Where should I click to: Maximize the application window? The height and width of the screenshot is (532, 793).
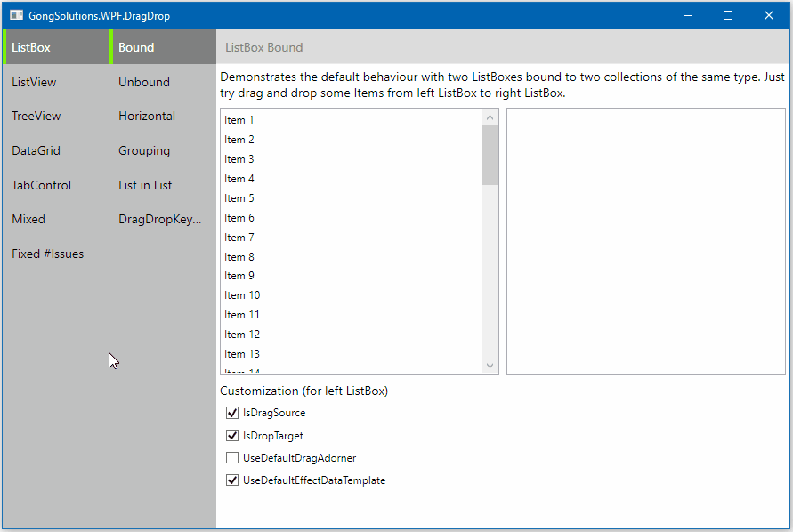728,15
